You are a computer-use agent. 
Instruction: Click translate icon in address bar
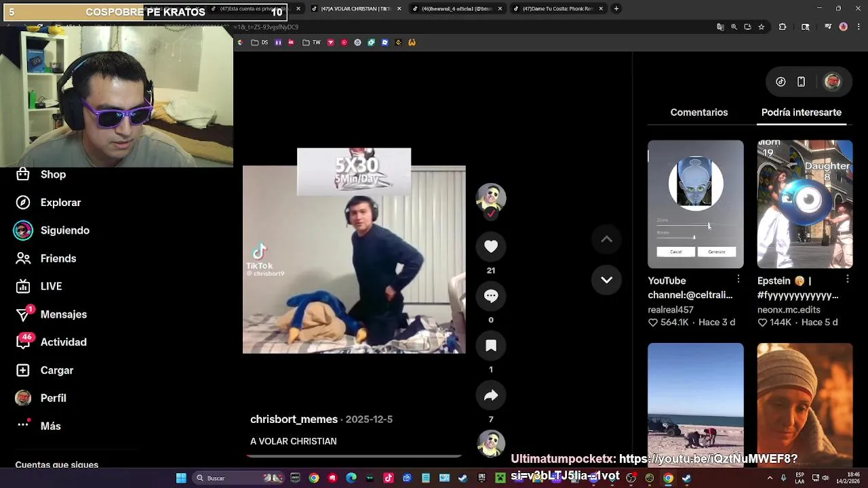point(720,27)
